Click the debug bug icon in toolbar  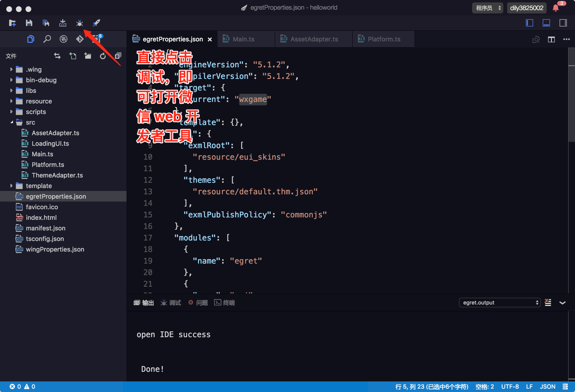(79, 23)
